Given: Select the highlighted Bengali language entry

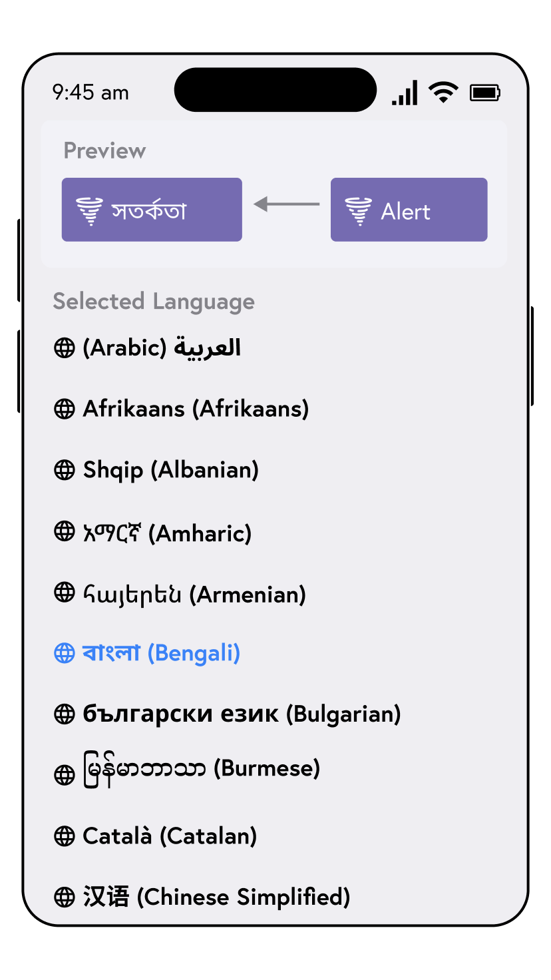Looking at the screenshot, I should click(x=160, y=653).
